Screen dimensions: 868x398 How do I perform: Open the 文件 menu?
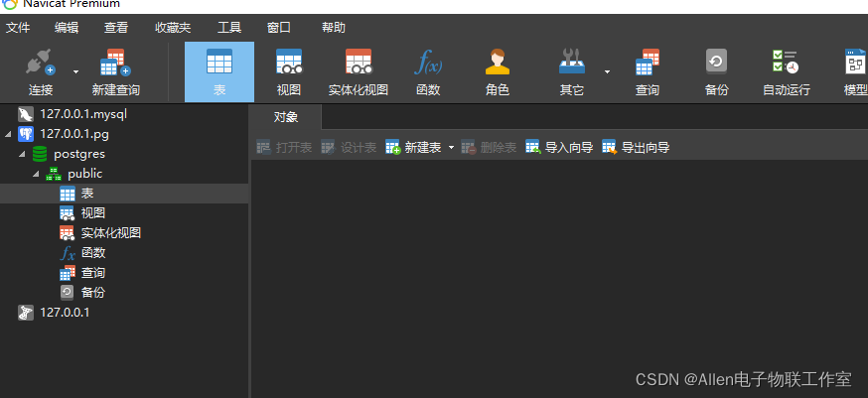18,28
